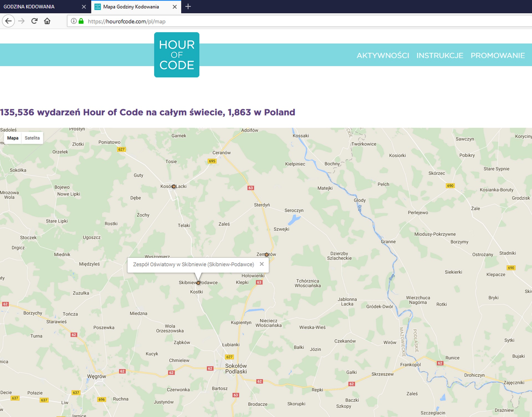Select the Mapa Godziny Kodowania tab
Image resolution: width=532 pixels, height=417 pixels.
pyautogui.click(x=136, y=7)
